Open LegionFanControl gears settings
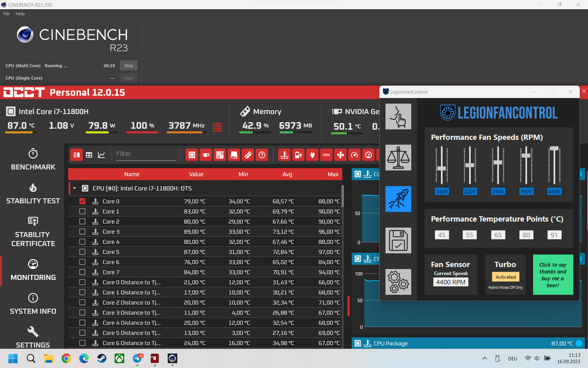Image resolution: width=588 pixels, height=368 pixels. pyautogui.click(x=398, y=282)
